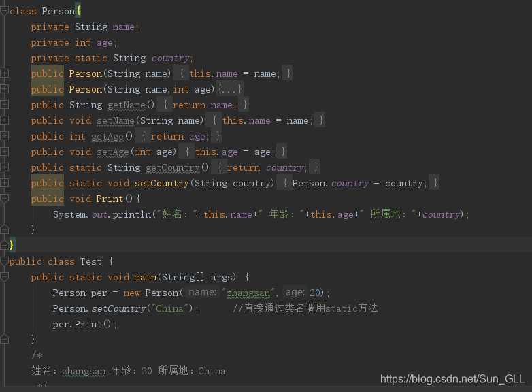Click the 'new Person' expression
Image resolution: width=532 pixels, height=392 pixels.
pos(150,293)
